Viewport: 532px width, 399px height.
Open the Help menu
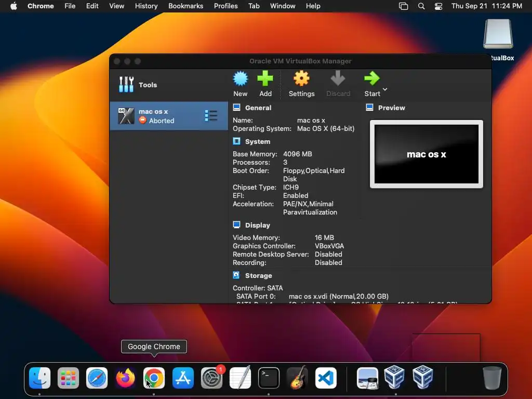313,6
